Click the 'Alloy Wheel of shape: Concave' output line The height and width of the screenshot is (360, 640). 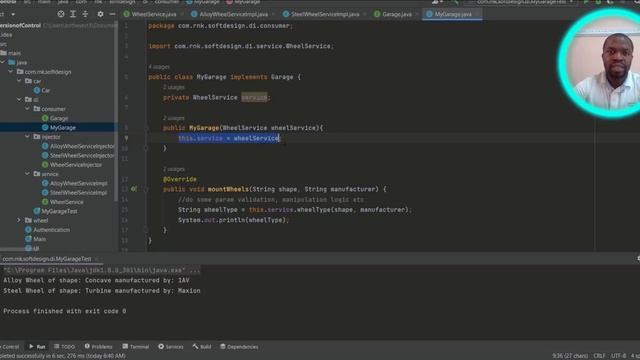[96, 280]
